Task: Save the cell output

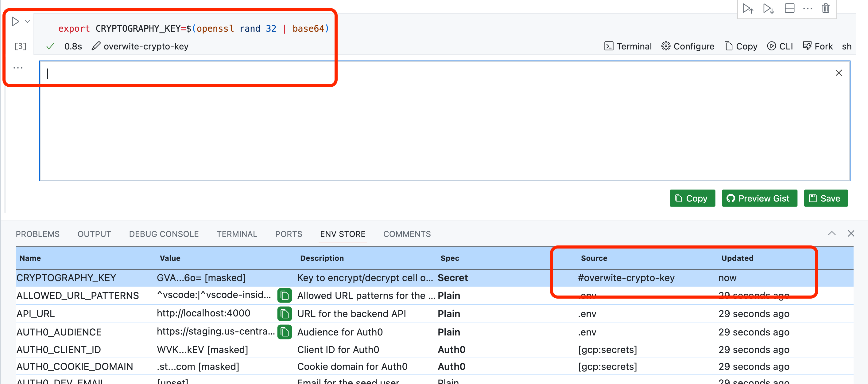Action: click(826, 198)
